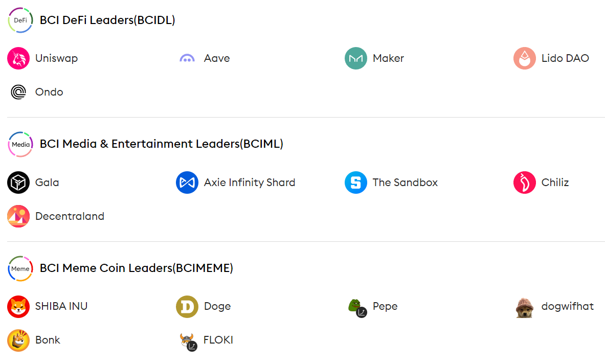Open the Bonk dog coin icon
The width and height of the screenshot is (605, 364).
coord(18,340)
